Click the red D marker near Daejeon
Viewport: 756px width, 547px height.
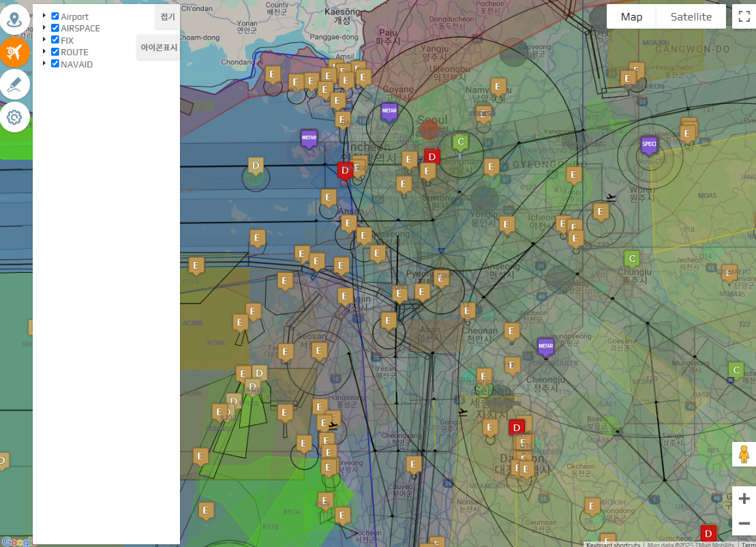coord(517,427)
